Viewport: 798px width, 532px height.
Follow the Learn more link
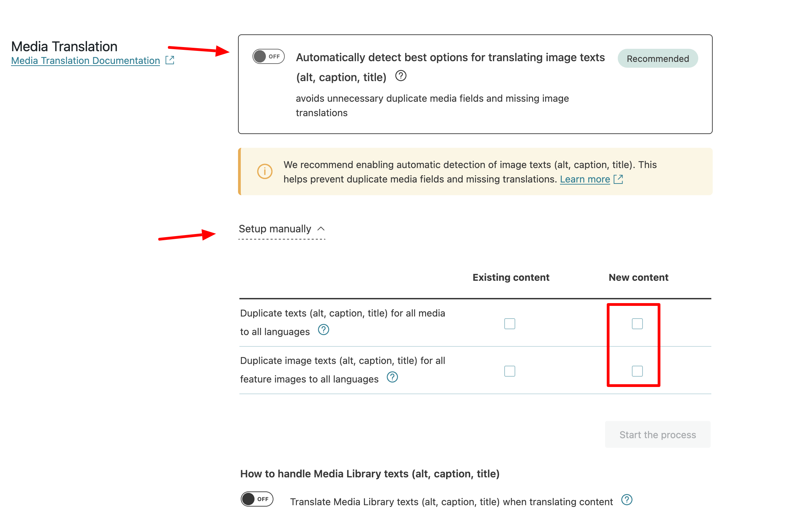[585, 179]
